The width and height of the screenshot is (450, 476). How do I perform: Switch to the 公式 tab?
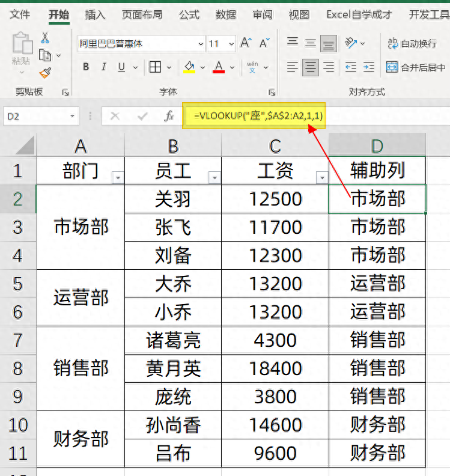point(189,14)
